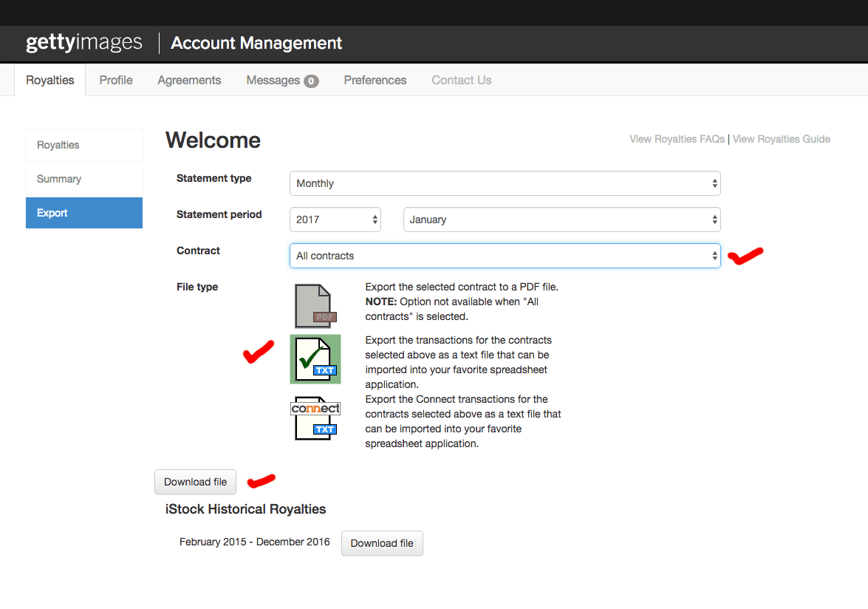Open the Profile tab
The height and width of the screenshot is (609, 868).
[116, 81]
